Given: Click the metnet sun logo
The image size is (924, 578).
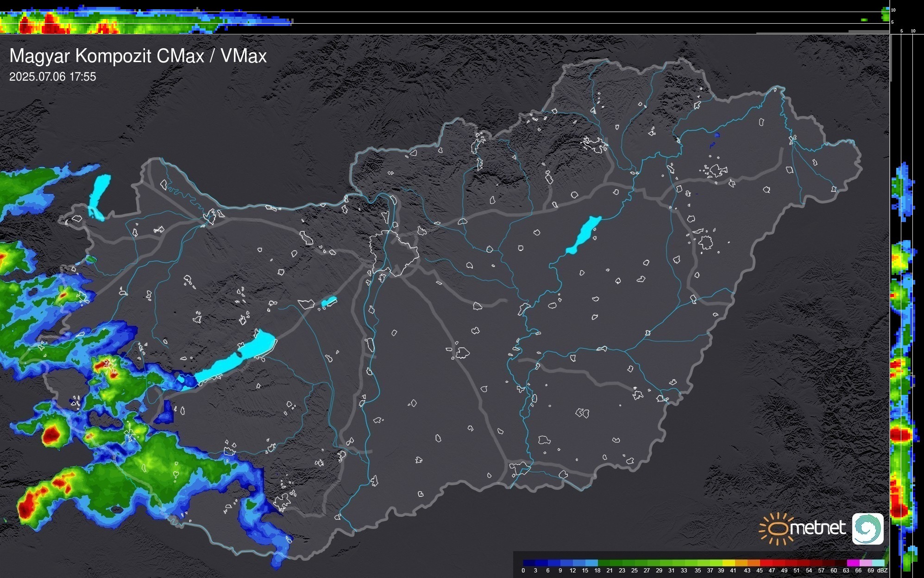Looking at the screenshot, I should coord(776,528).
